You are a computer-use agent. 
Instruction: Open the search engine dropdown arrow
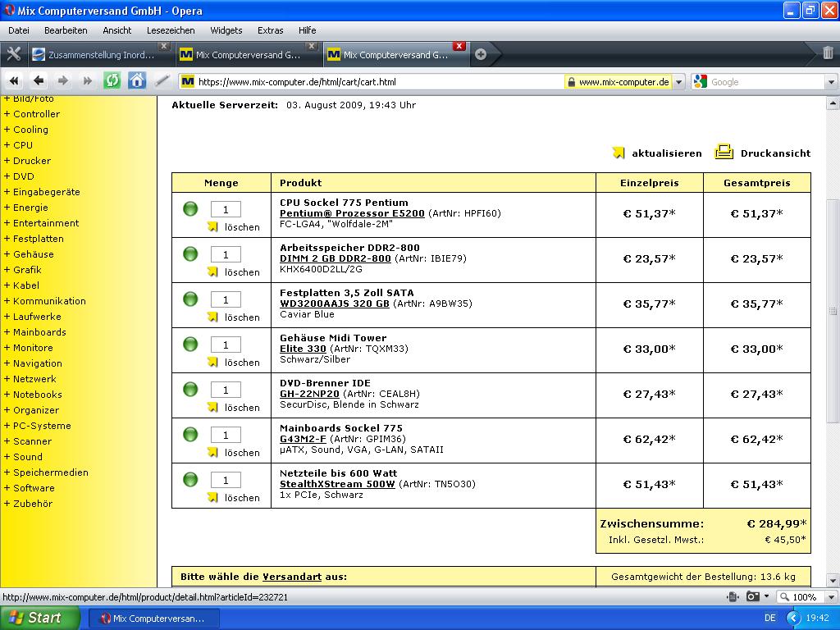[x=831, y=82]
